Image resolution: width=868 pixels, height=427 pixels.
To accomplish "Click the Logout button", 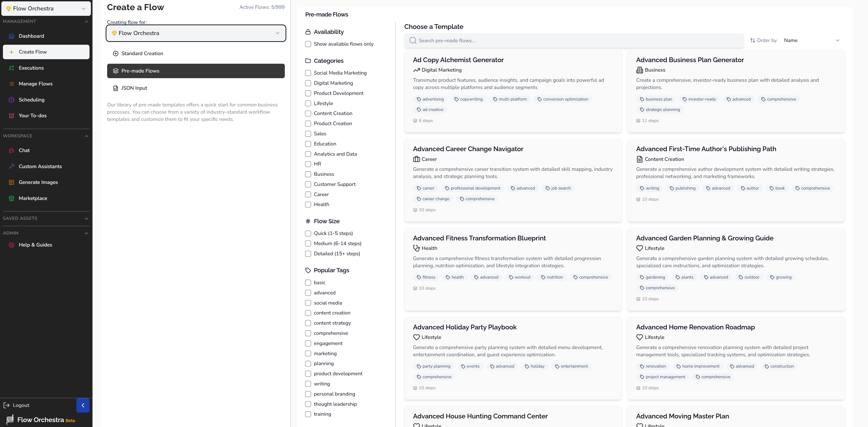I will pos(16,405).
